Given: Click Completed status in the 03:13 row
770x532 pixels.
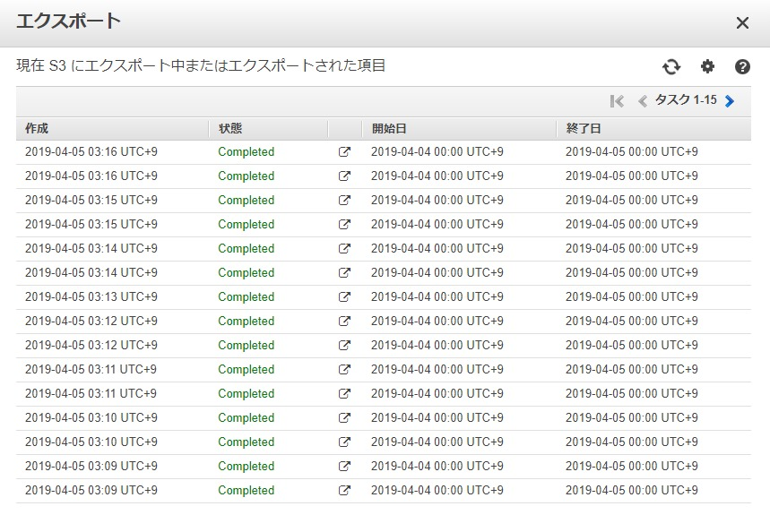Looking at the screenshot, I should pyautogui.click(x=246, y=297).
